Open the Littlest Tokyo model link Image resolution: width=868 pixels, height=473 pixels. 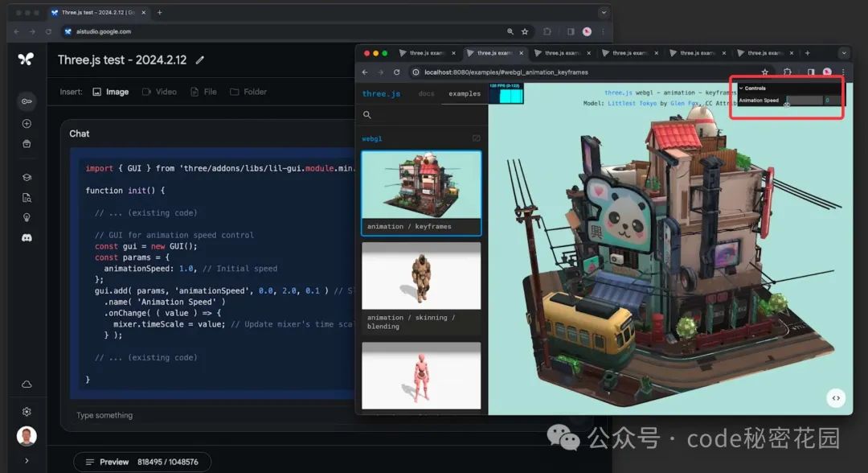633,103
